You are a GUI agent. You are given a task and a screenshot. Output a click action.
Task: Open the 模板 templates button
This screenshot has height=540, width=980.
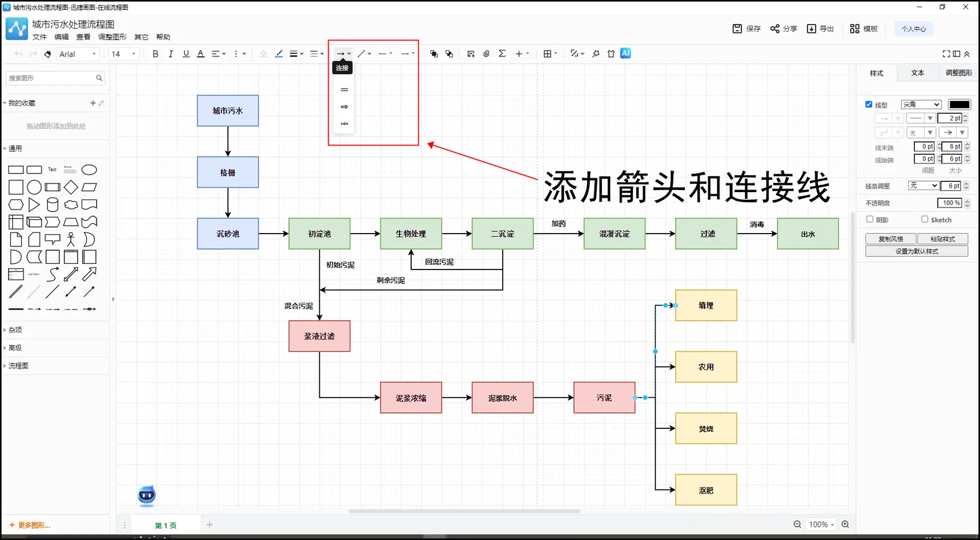click(864, 29)
